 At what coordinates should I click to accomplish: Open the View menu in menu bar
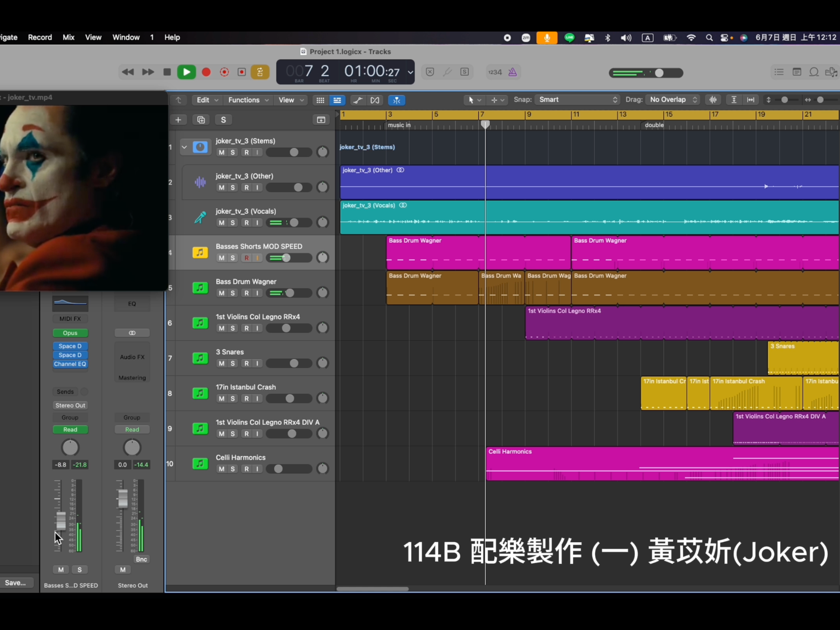(x=93, y=37)
